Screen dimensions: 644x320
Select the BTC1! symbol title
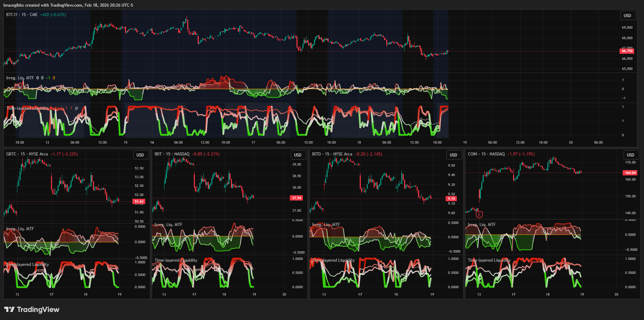(22, 15)
